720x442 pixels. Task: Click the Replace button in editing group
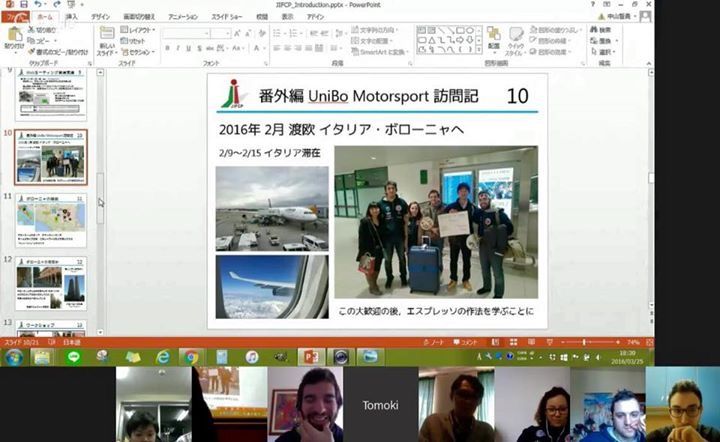tap(603, 41)
